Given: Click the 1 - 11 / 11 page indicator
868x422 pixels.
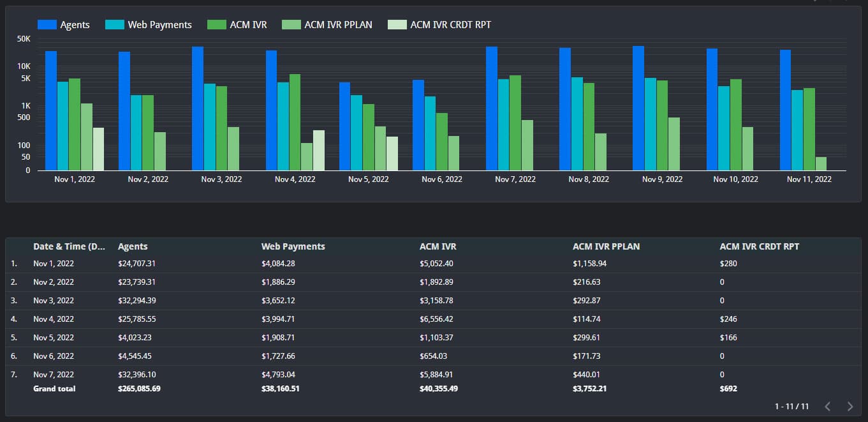Looking at the screenshot, I should (791, 407).
